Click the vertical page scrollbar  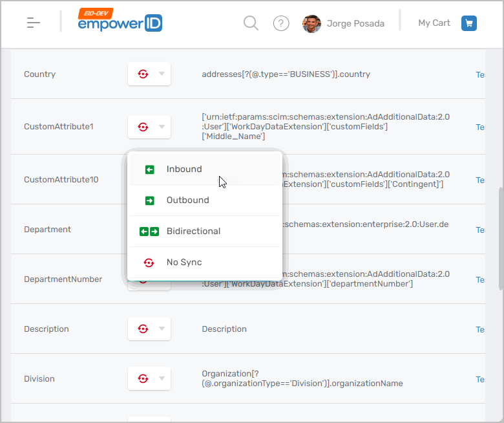click(x=501, y=239)
